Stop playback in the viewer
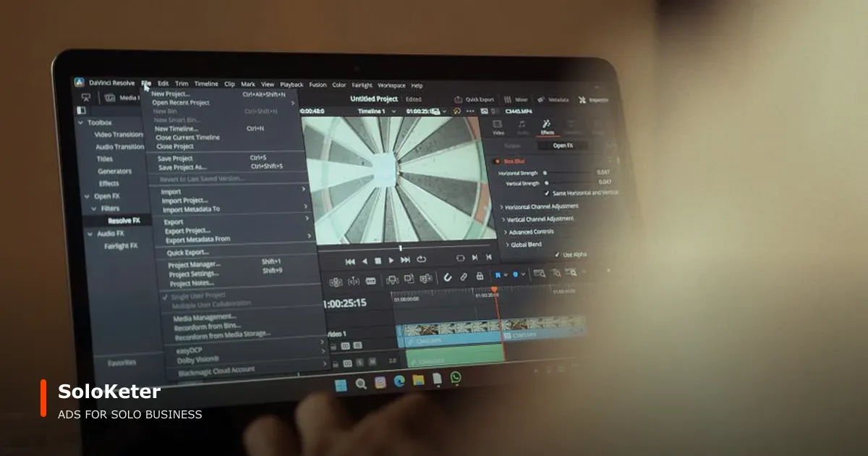 point(378,261)
